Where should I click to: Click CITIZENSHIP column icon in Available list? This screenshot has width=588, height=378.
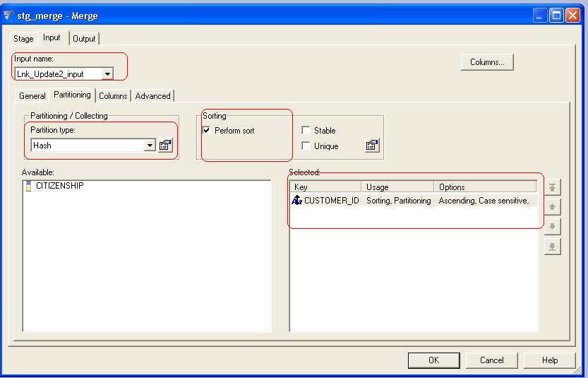coord(28,186)
